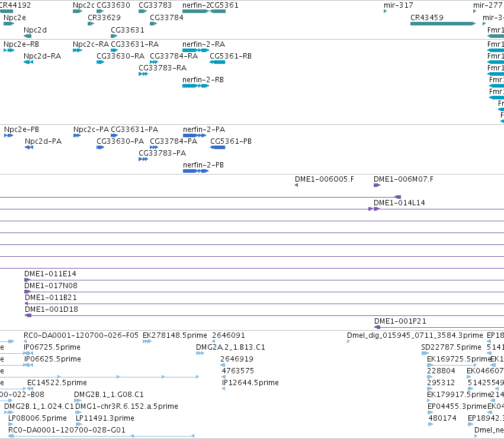
Task: Select the CR33629 gene label
Action: (104, 17)
